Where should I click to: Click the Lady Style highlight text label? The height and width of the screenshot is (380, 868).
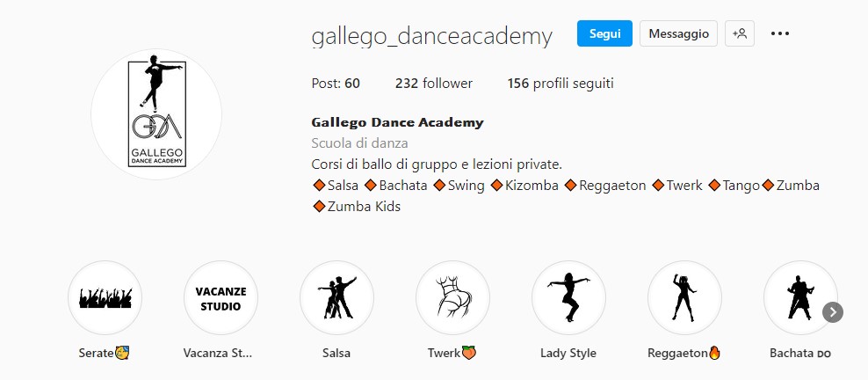tap(568, 353)
